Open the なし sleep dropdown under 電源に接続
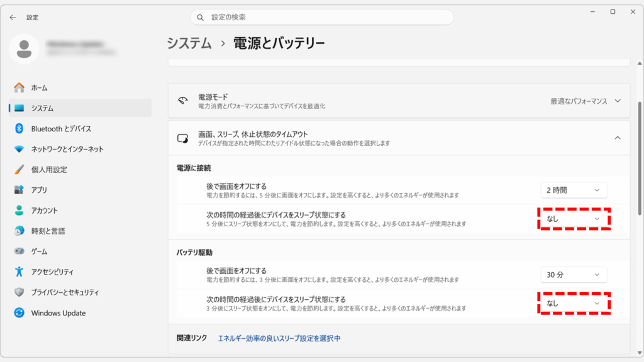This screenshot has width=644, height=362. tap(573, 219)
